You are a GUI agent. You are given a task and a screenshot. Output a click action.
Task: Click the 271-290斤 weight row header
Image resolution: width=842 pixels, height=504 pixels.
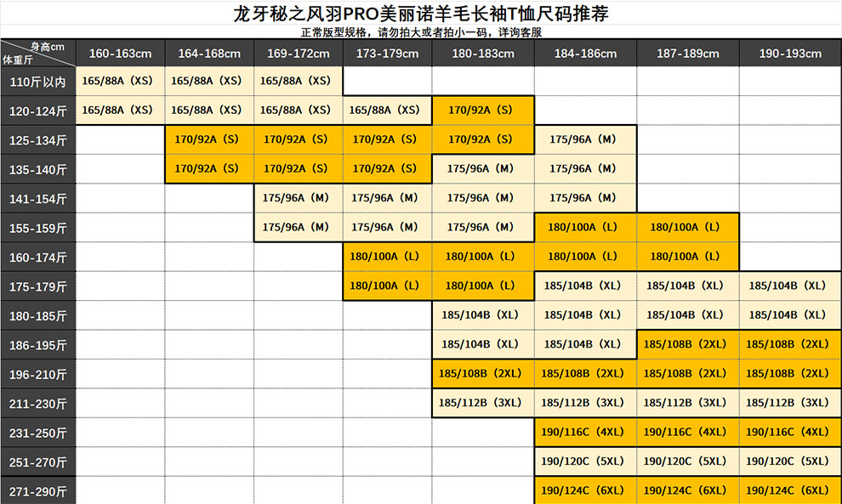point(38,490)
